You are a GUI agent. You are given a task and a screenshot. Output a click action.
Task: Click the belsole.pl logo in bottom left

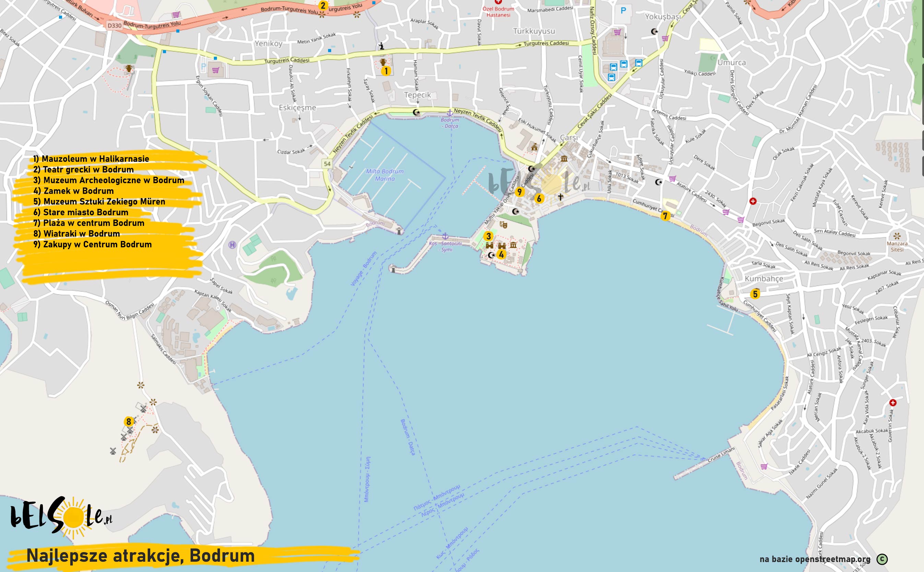[x=61, y=518]
